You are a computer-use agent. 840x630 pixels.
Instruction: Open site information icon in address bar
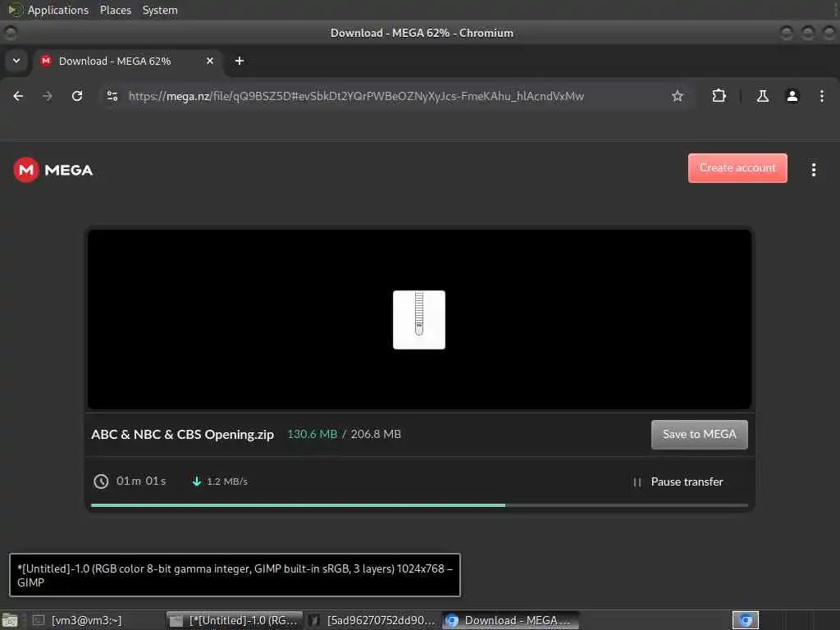click(x=112, y=96)
